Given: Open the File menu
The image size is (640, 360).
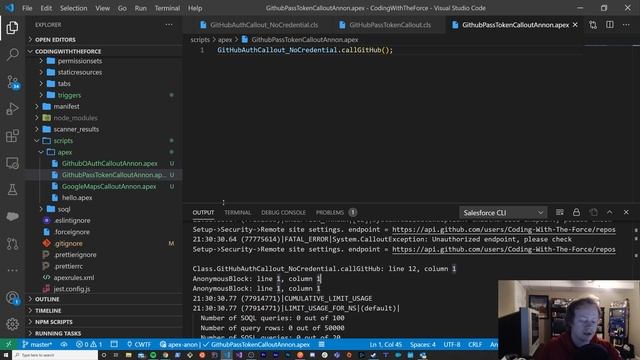Looking at the screenshot, I should coord(27,8).
